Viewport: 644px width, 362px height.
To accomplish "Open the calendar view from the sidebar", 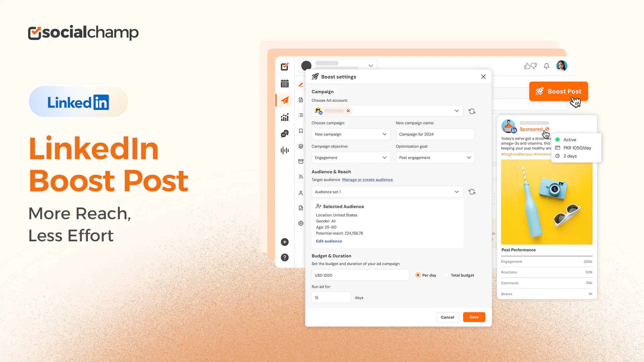I will click(x=285, y=83).
